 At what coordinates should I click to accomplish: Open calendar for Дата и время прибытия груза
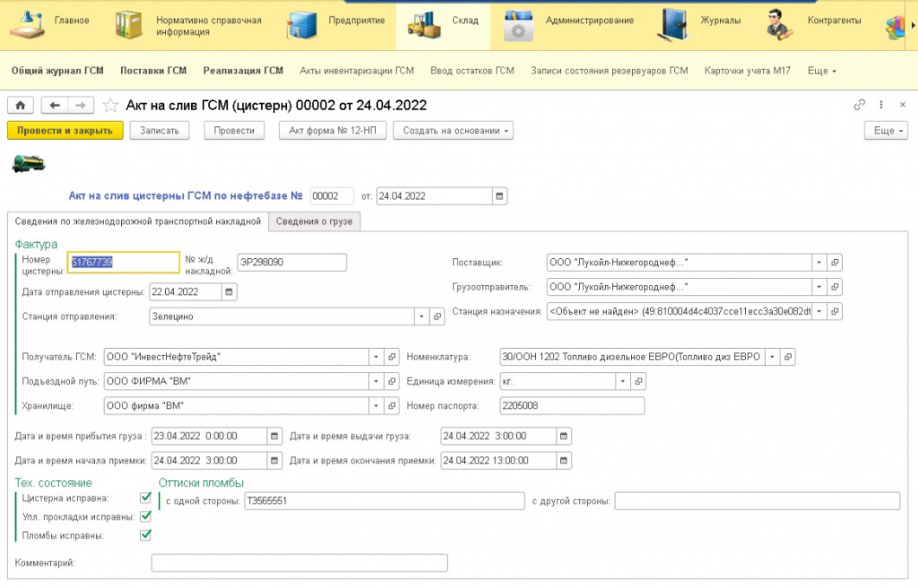click(x=274, y=437)
